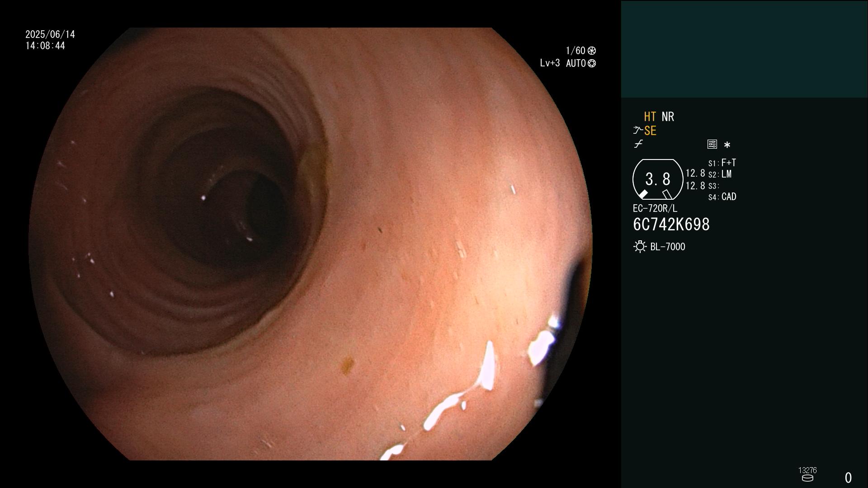The width and height of the screenshot is (868, 488).
Task: Click the storage disk icon below 13276
Action: tap(807, 478)
